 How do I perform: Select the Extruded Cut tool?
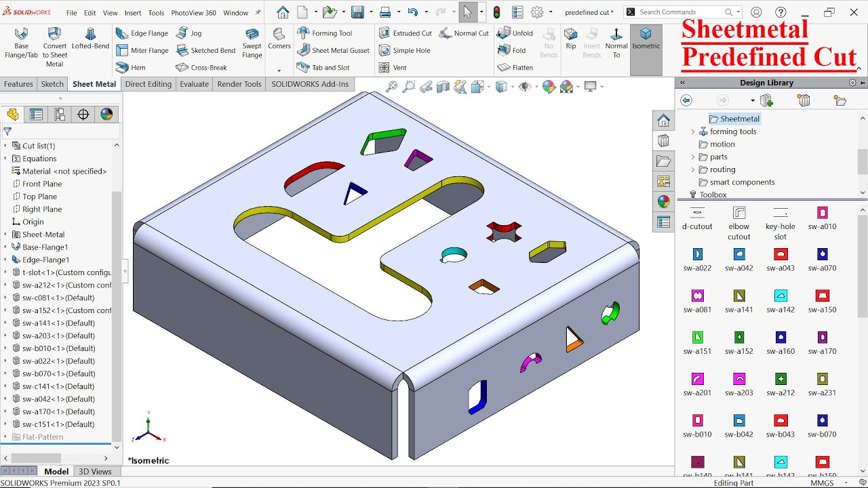(x=405, y=33)
